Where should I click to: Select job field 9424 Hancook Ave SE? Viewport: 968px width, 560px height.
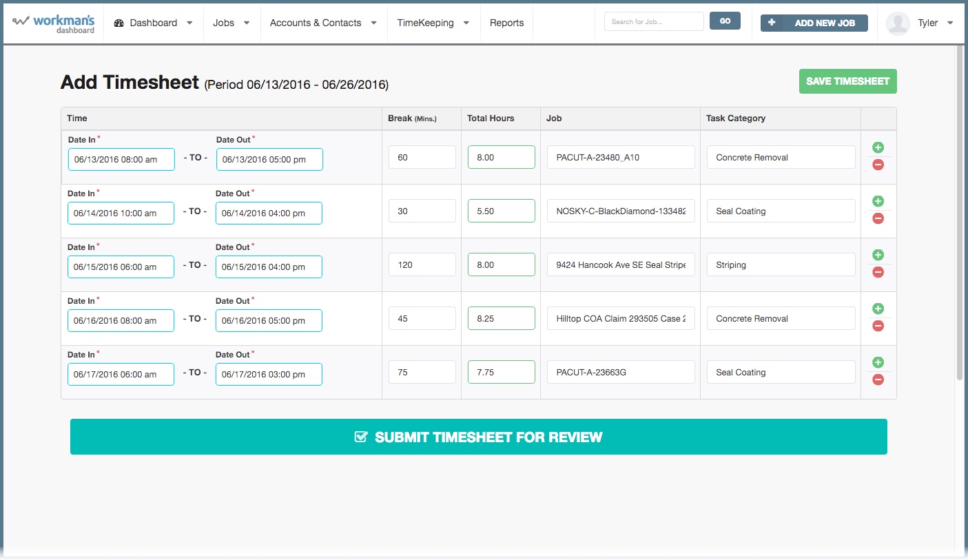click(621, 265)
